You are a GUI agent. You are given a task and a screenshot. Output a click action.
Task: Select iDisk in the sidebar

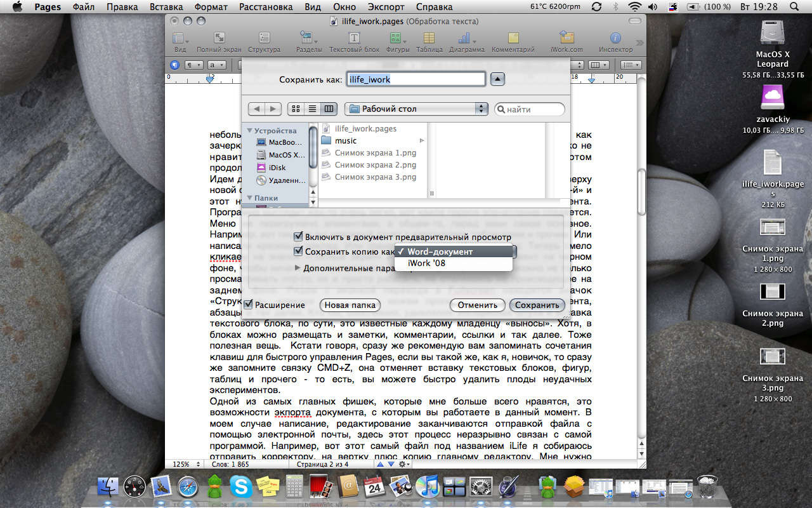tap(277, 168)
